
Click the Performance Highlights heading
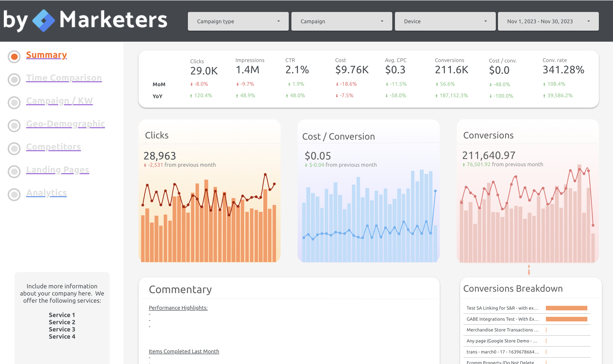pyautogui.click(x=178, y=308)
